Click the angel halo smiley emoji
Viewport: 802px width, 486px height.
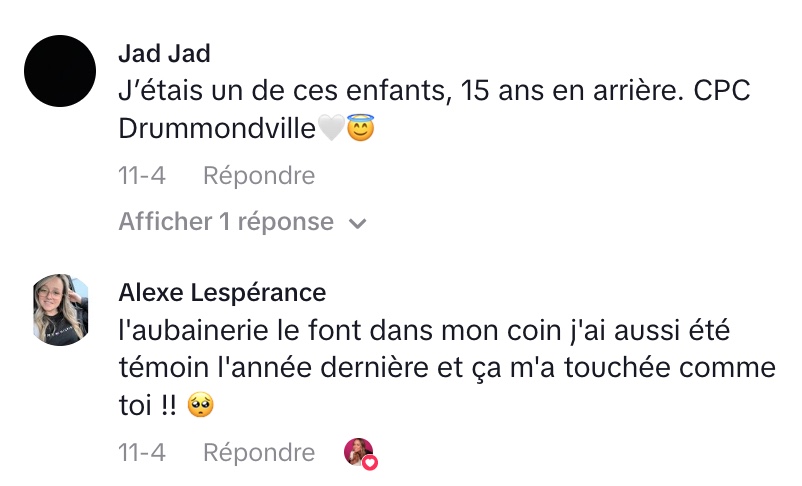pyautogui.click(x=360, y=129)
